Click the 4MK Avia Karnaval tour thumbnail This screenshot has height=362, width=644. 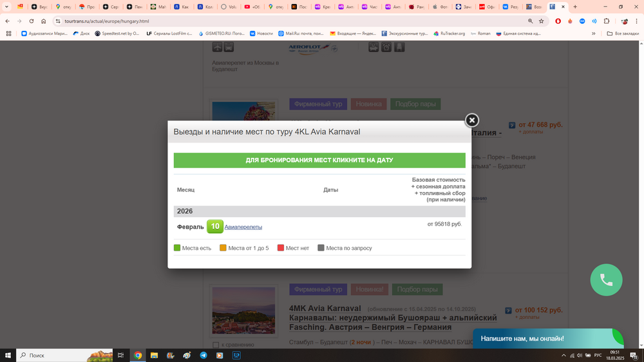point(243,310)
